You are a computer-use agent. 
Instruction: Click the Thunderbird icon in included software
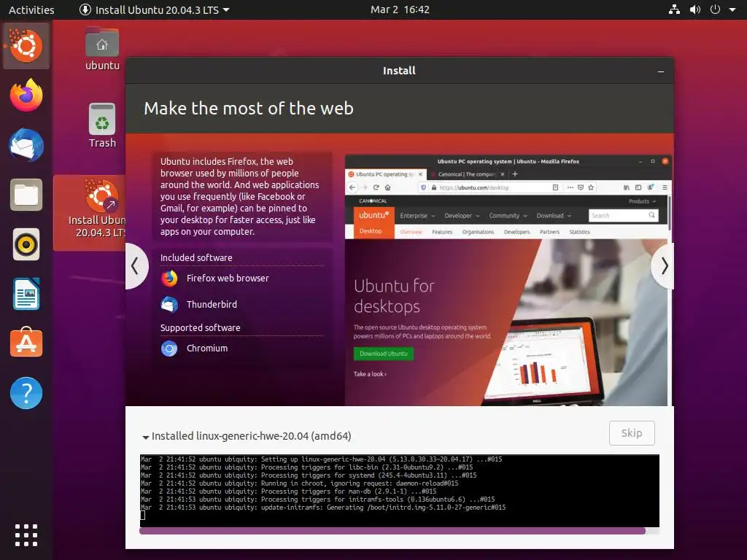click(x=169, y=304)
